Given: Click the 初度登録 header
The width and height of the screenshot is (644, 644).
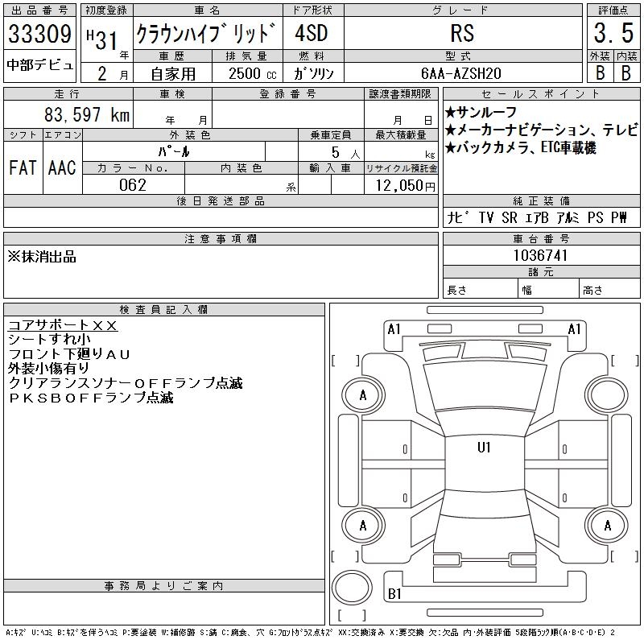Looking at the screenshot, I should (106, 10).
